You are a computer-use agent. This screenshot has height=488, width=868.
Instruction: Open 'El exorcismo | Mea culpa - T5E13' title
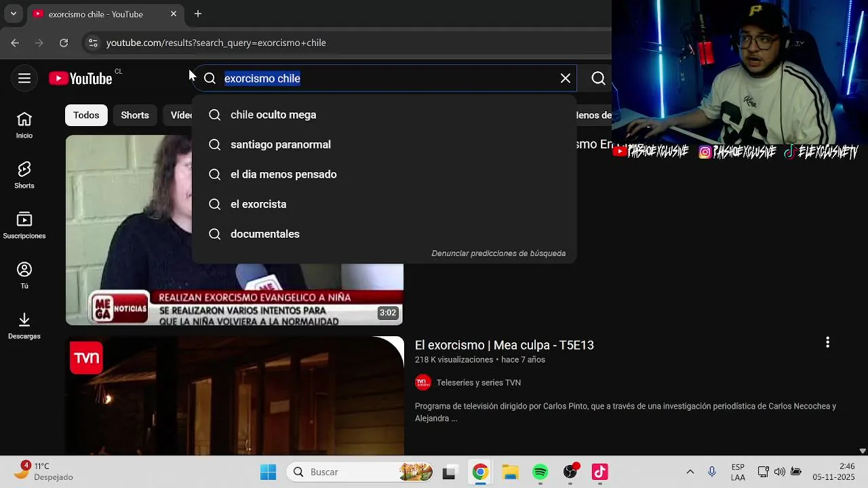pyautogui.click(x=505, y=345)
